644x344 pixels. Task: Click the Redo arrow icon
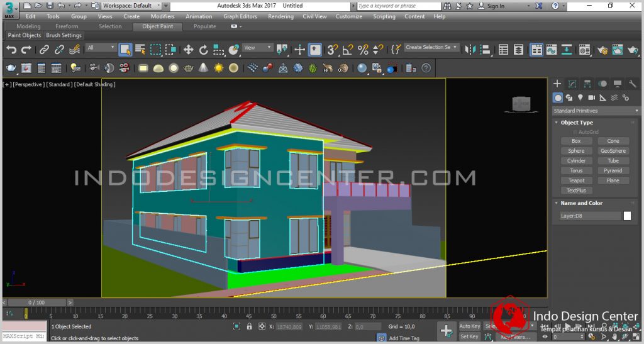(x=26, y=50)
